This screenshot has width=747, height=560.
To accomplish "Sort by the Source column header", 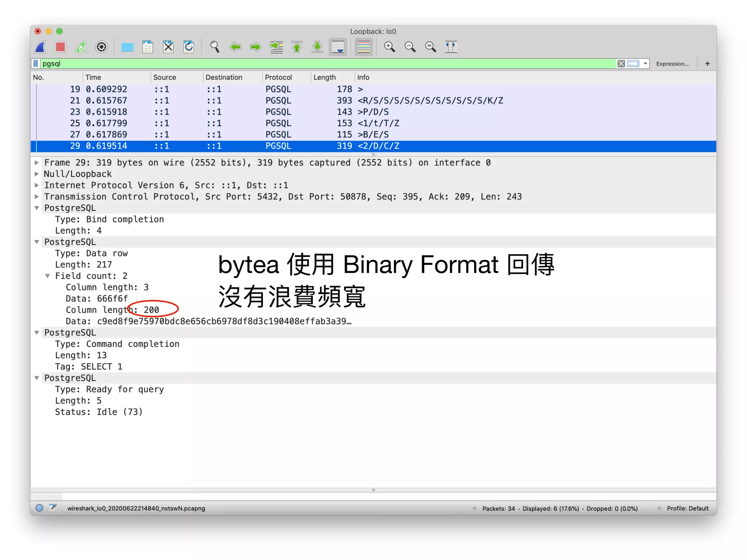I will click(x=177, y=77).
